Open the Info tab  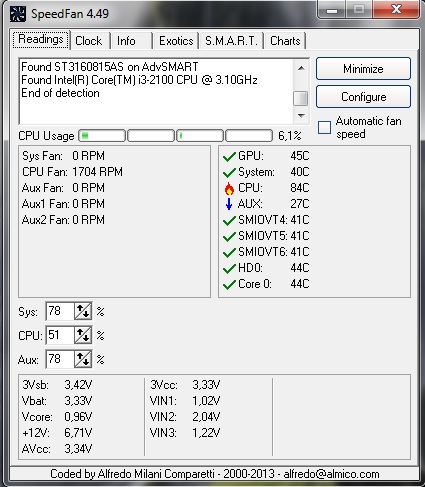coord(131,41)
